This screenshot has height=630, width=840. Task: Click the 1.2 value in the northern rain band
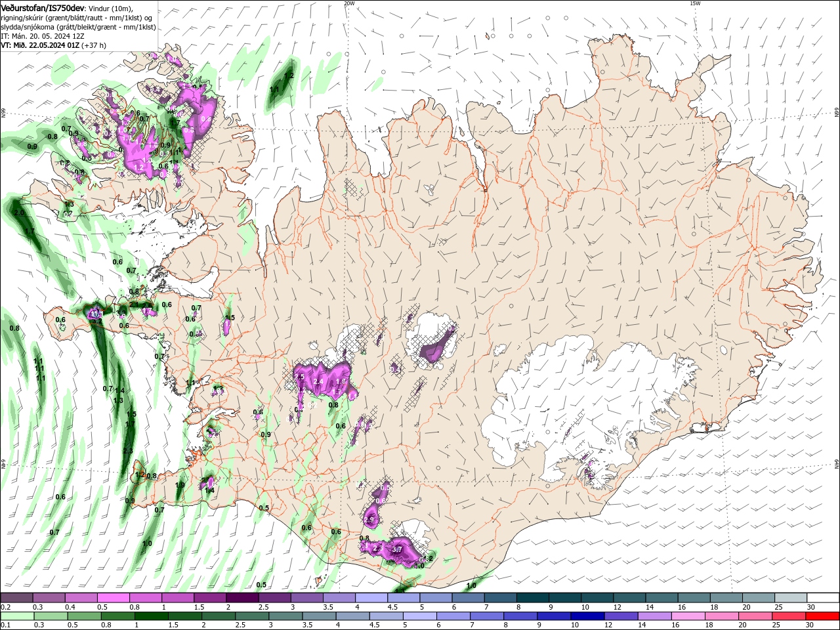click(288, 76)
